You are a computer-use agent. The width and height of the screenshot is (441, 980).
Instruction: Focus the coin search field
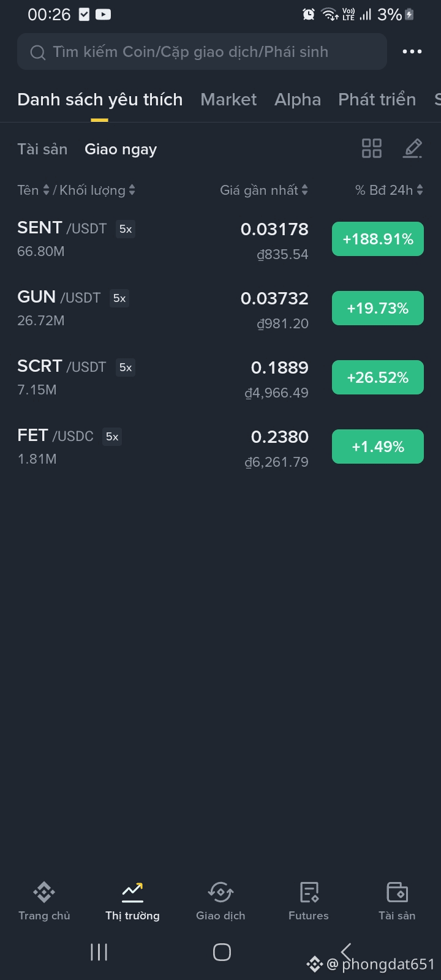202,52
